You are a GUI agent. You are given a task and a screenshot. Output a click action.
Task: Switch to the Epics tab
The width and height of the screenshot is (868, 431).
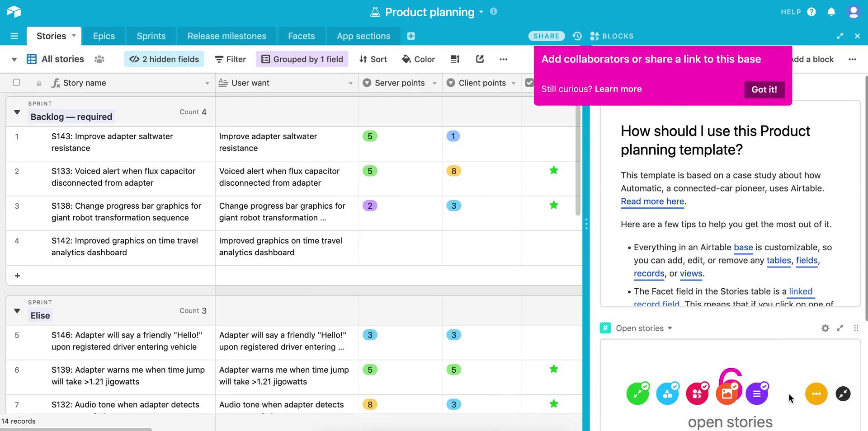point(104,36)
